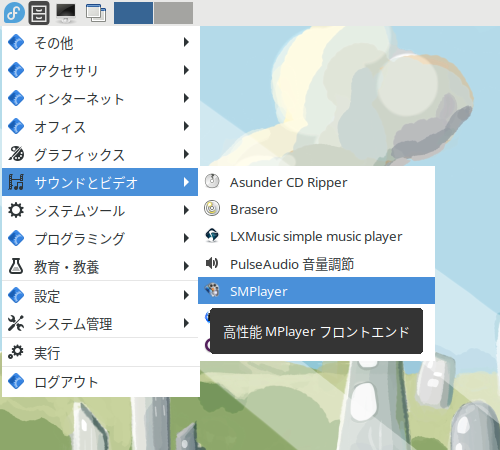The width and height of the screenshot is (500, 450).
Task: Choose 実行 to open run dialog
Action: click(x=100, y=353)
